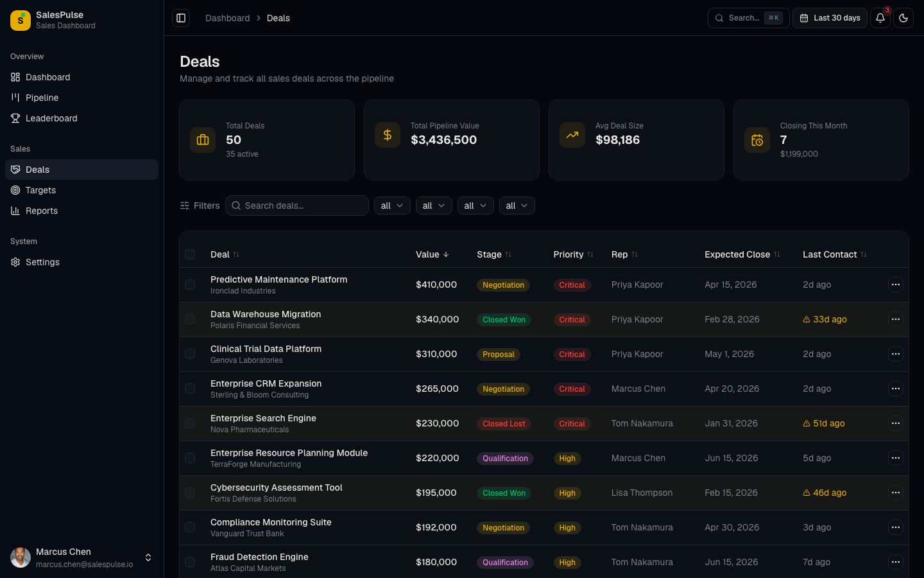Open the first stage filter dropdown
This screenshot has height=578, width=924.
(x=392, y=206)
